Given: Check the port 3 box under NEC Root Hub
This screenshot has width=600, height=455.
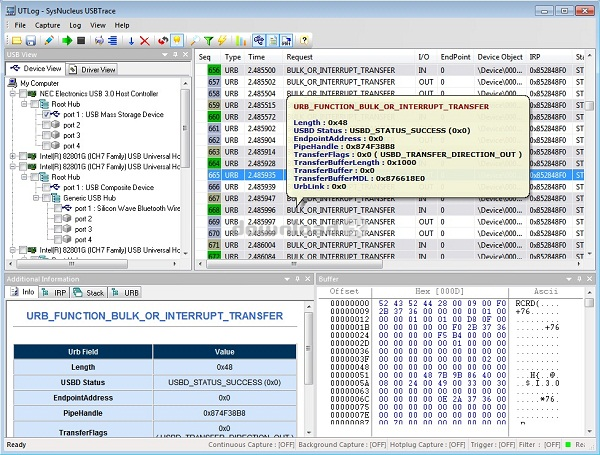Looking at the screenshot, I should (x=46, y=135).
